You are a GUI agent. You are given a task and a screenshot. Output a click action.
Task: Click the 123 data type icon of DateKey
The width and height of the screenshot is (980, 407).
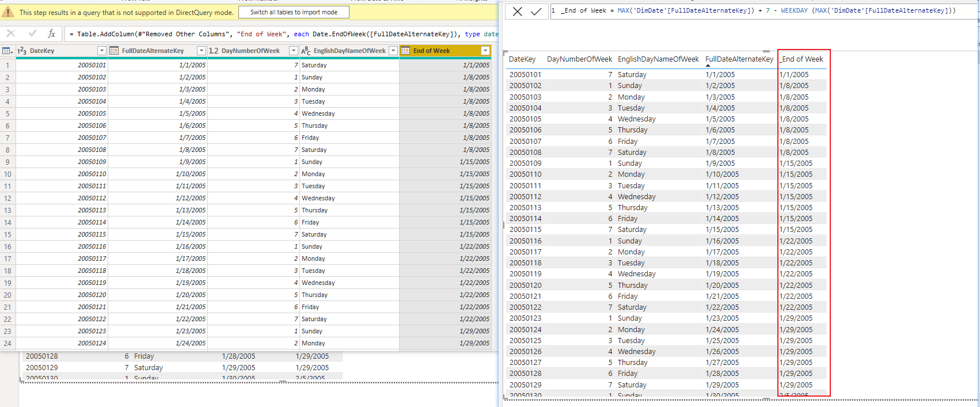pos(22,51)
